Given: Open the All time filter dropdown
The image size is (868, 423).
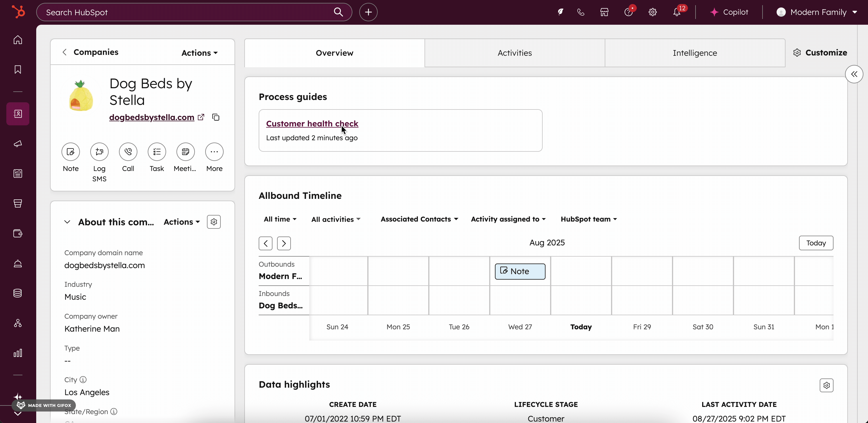Looking at the screenshot, I should (280, 219).
